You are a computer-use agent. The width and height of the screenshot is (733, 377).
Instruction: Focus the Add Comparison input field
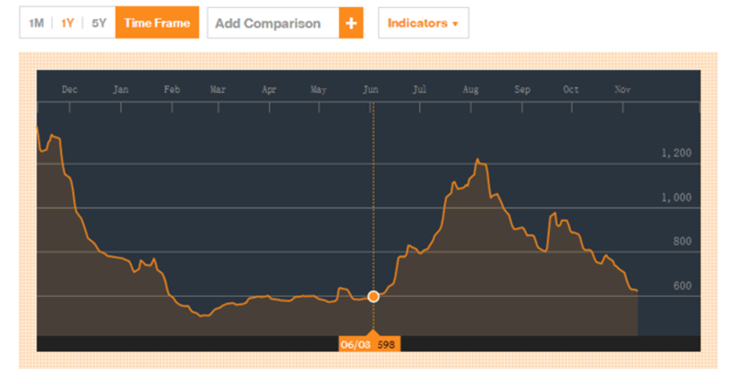pos(273,23)
